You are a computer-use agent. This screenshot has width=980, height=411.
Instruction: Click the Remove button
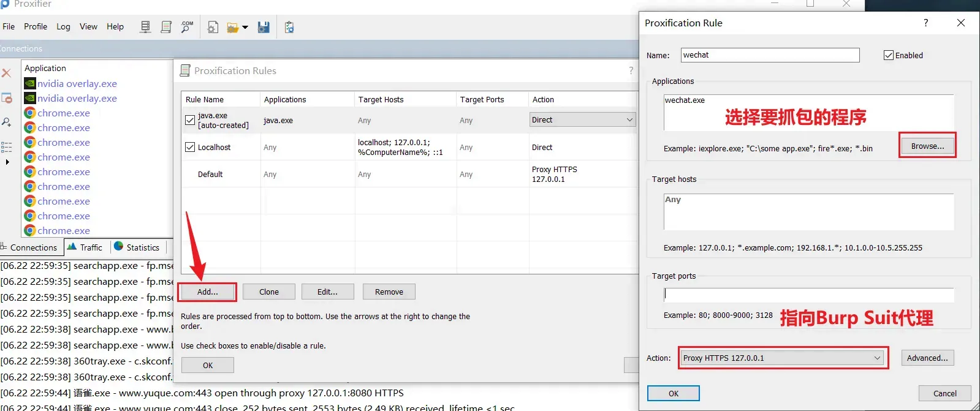coord(389,292)
